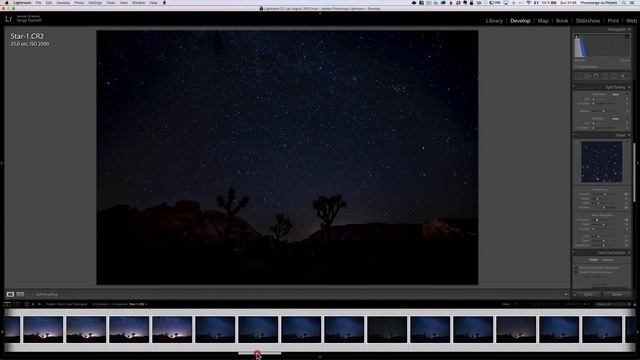Screen dimensions: 640x360
Task: Hide the Detail preview with its disclosure triangle
Action: 627,142
